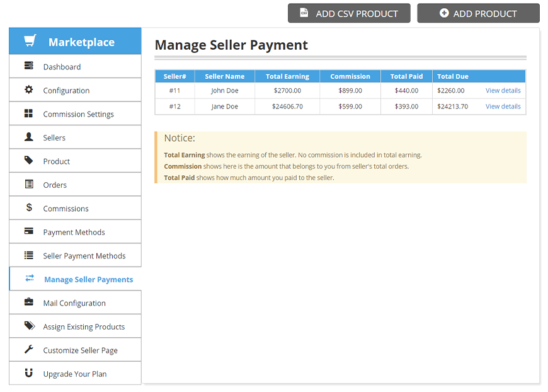This screenshot has height=392, width=548.
Task: Click the Sellers person icon
Action: pyautogui.click(x=28, y=137)
